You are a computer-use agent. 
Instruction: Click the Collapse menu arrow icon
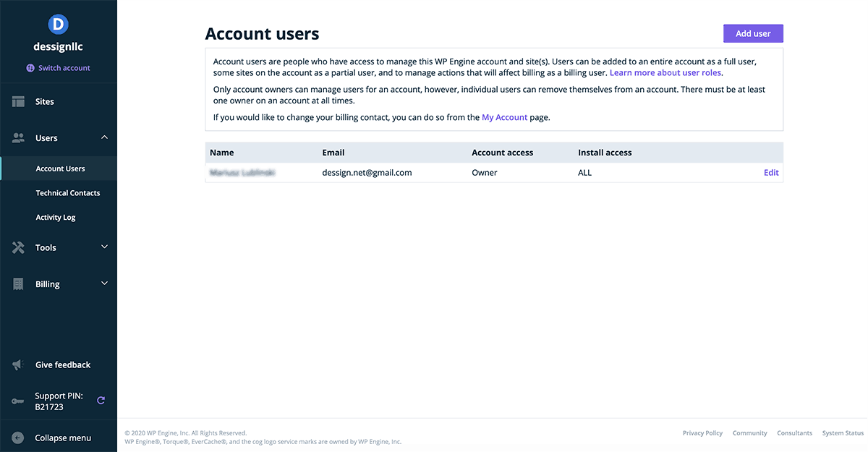click(x=19, y=438)
